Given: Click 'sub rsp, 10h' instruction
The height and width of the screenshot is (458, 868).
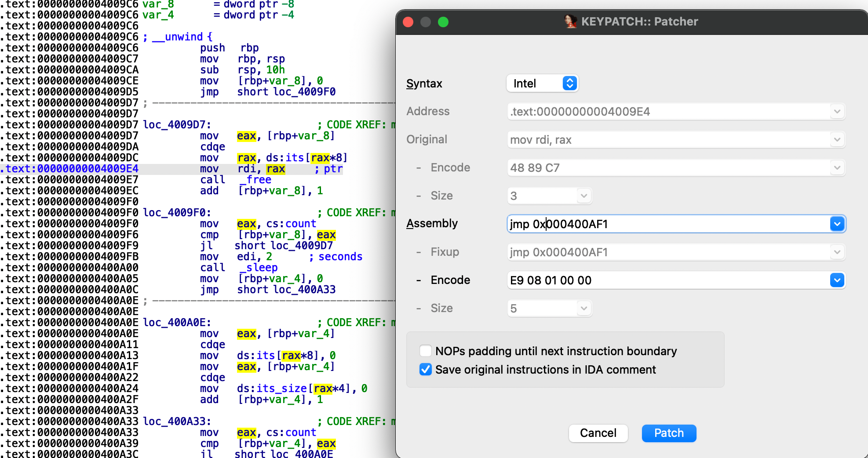Looking at the screenshot, I should [243, 70].
